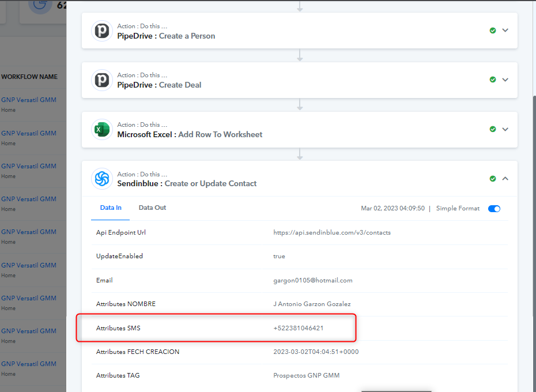The image size is (536, 392).
Task: Click the 'true' value for UpdateEnabled
Action: tap(279, 256)
